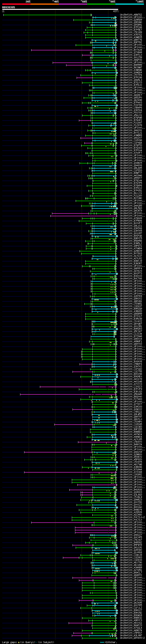Screen dimensions: 146x644
Task: Select the UniRef100_A8QF93 label
Action: pyautogui.click(x=131, y=60)
